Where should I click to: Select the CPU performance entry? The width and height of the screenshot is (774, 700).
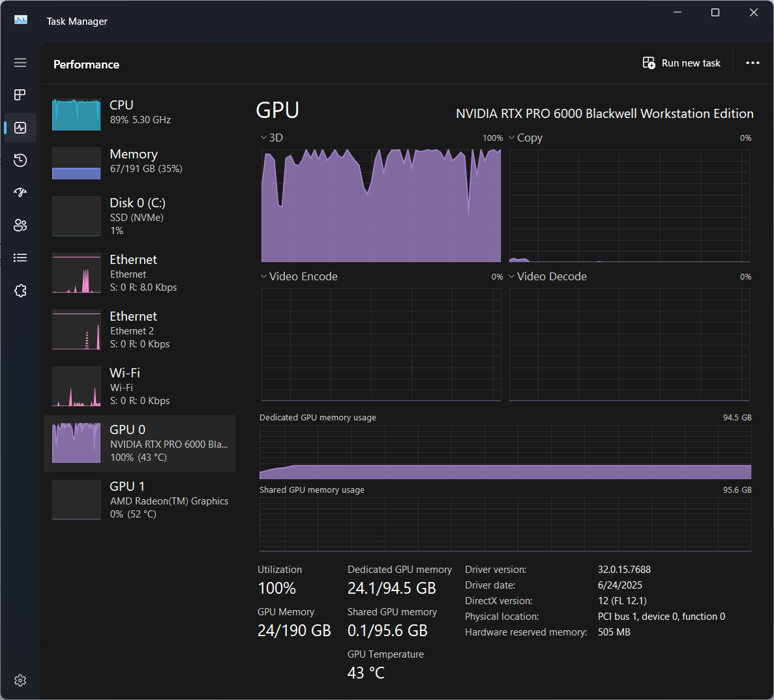140,114
